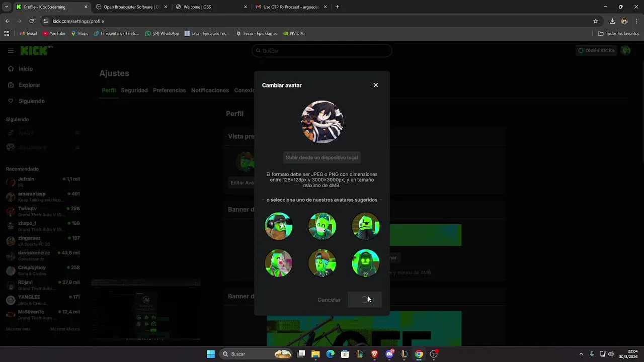Click Mostrar Menos in the sidebar
Viewport: 644px width, 362px height.
pyautogui.click(x=65, y=329)
